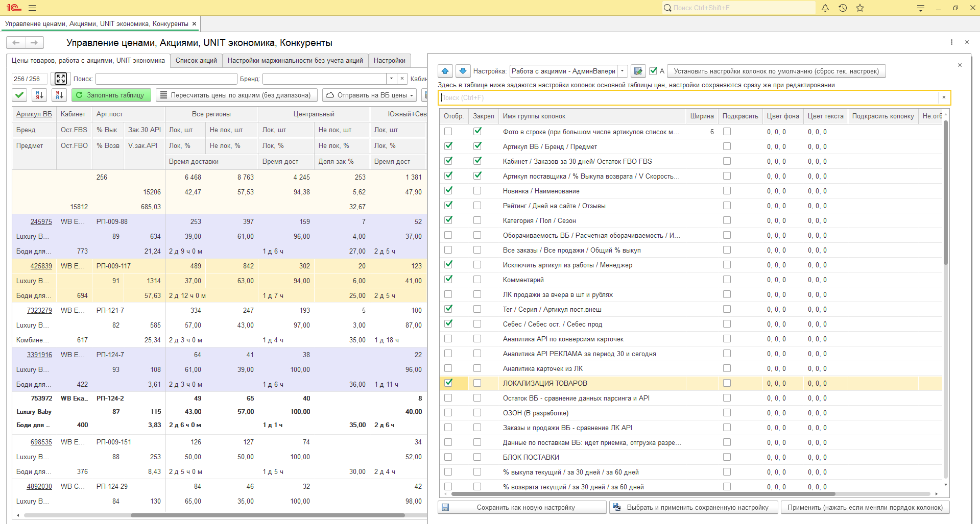
Task: Toggle the A checkbox near Настройка
Action: [653, 71]
